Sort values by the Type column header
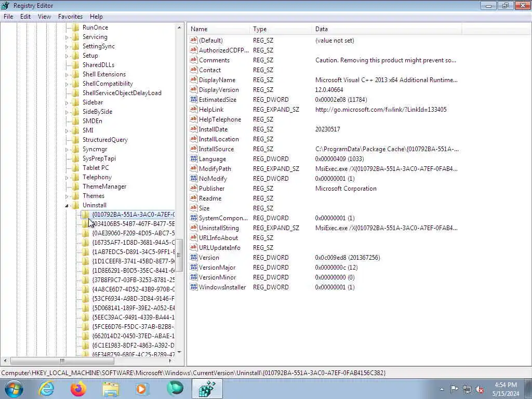The height and width of the screenshot is (399, 532). [x=281, y=29]
